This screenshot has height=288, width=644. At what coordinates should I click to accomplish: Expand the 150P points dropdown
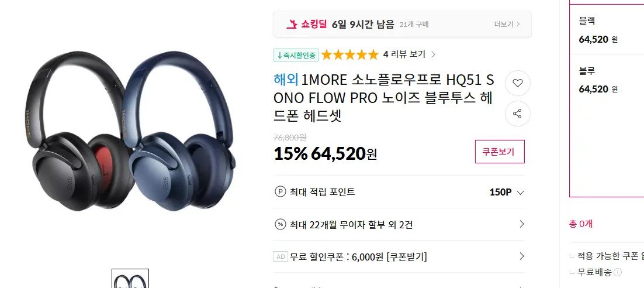[x=507, y=192]
